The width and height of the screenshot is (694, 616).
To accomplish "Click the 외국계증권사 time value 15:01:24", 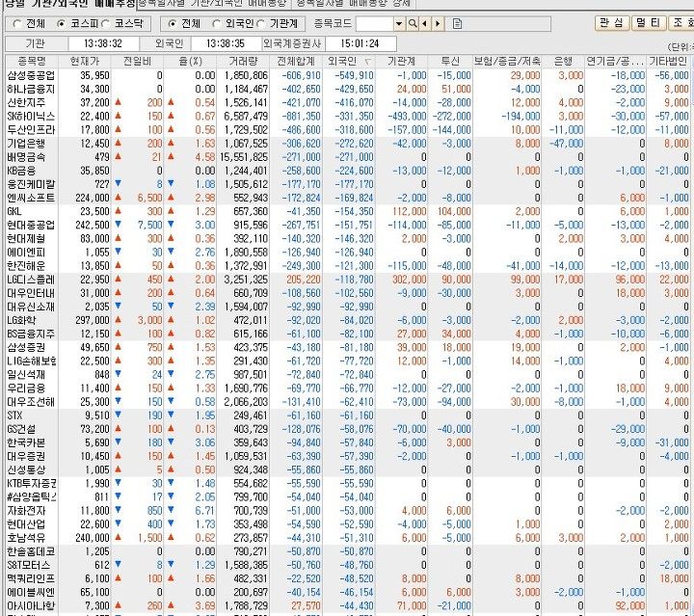I will pos(360,43).
